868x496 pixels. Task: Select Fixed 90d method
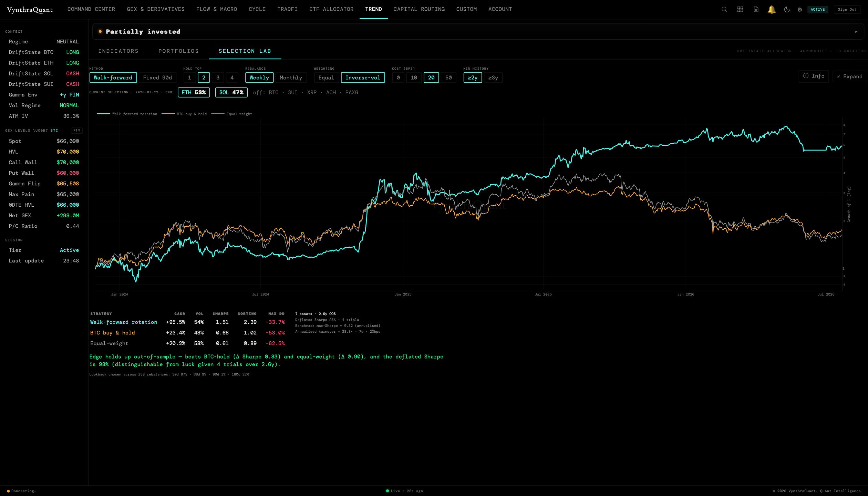click(x=157, y=77)
